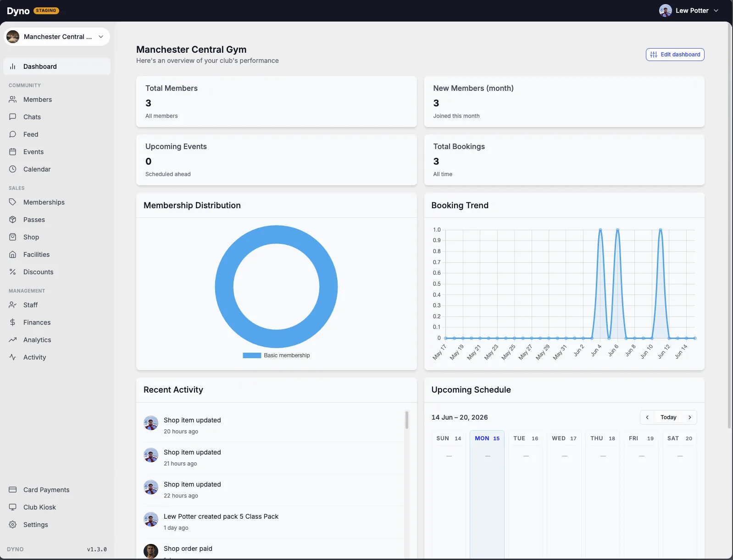
Task: Toggle Basic membership legend swatch
Action: tap(252, 355)
